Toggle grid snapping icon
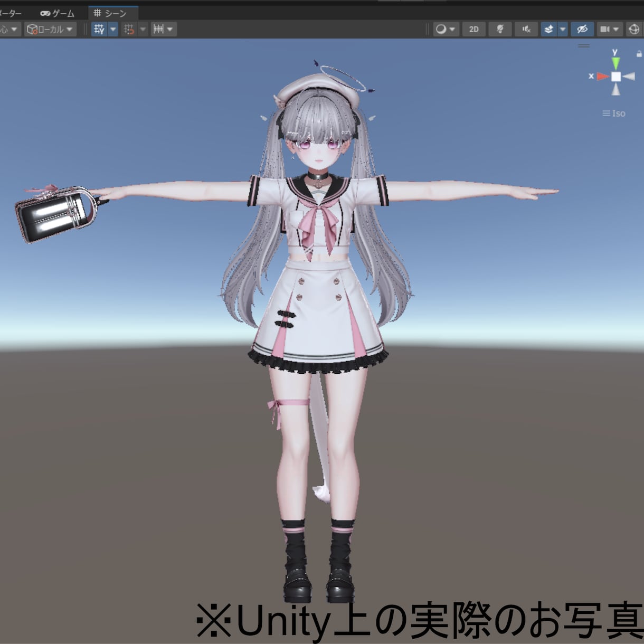The image size is (644, 644). click(129, 30)
